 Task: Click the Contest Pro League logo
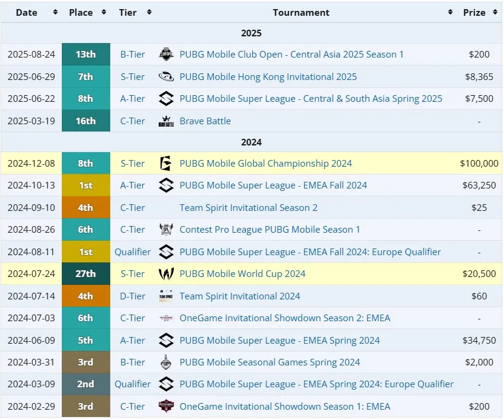(x=166, y=229)
